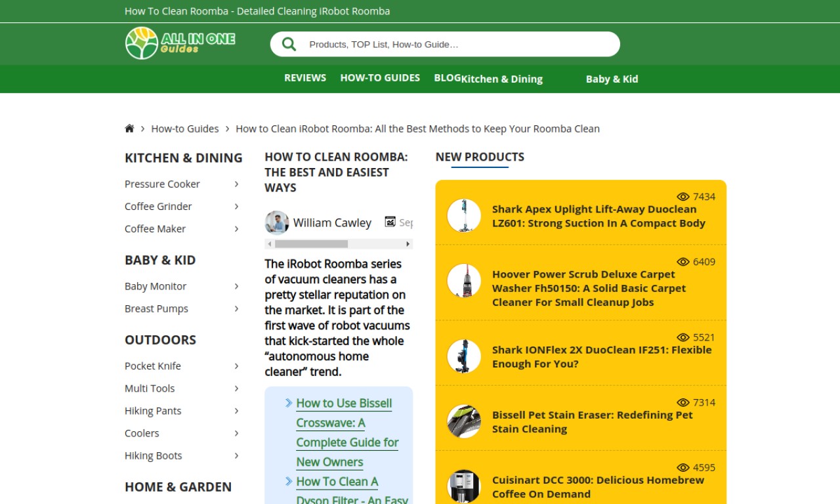The image size is (840, 504).
Task: Open Multi Tools category link
Action: tap(150, 388)
